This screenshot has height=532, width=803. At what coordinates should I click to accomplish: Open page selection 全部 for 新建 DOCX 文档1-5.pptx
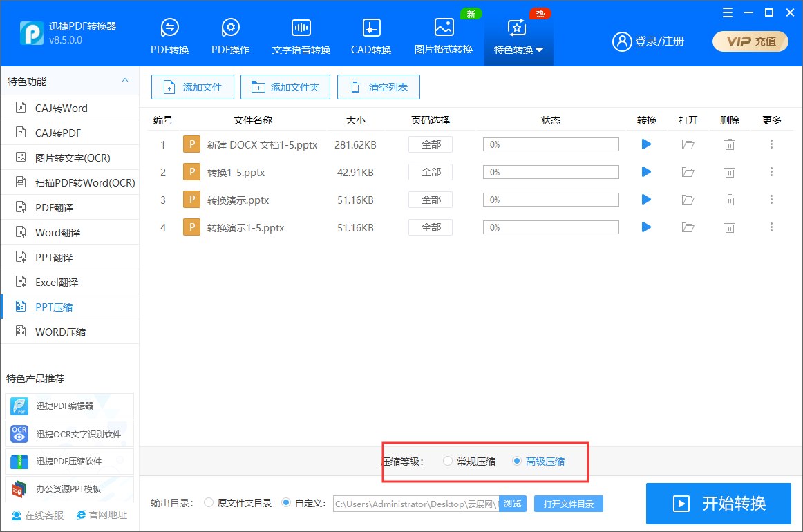[x=431, y=144]
